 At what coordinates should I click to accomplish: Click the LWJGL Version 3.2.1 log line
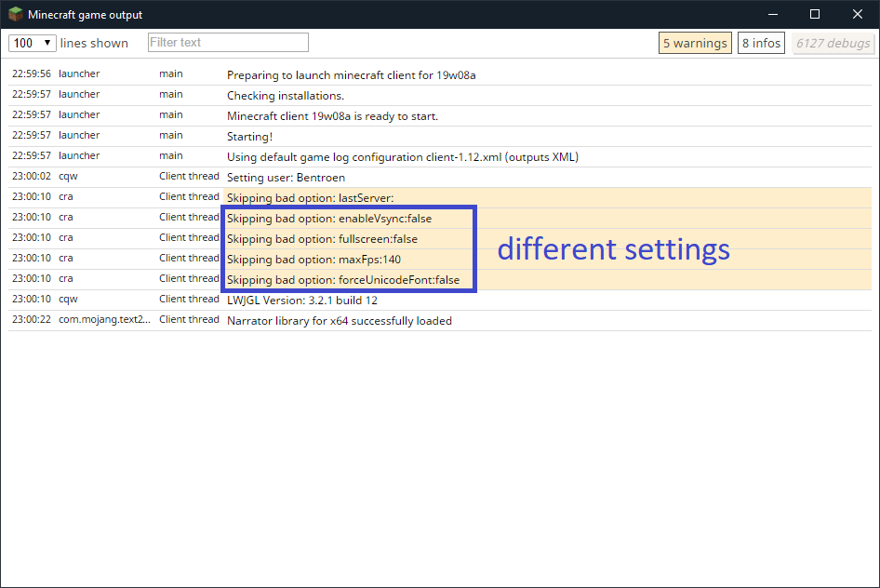point(302,301)
